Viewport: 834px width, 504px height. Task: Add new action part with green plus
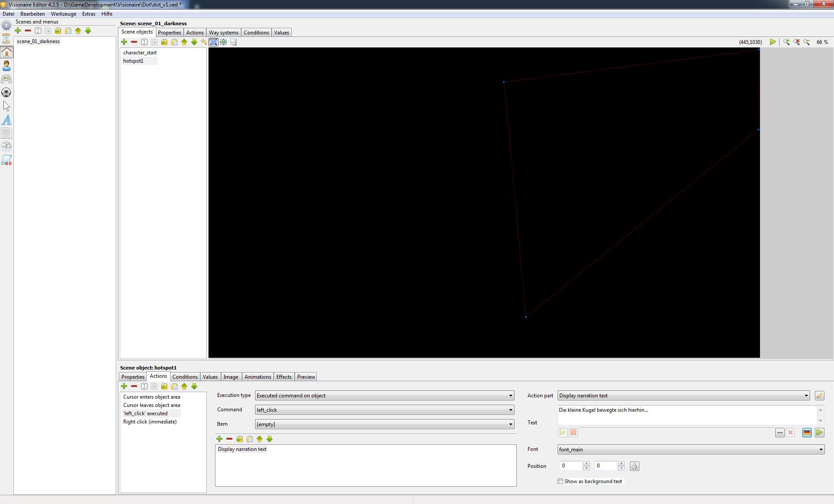(219, 439)
